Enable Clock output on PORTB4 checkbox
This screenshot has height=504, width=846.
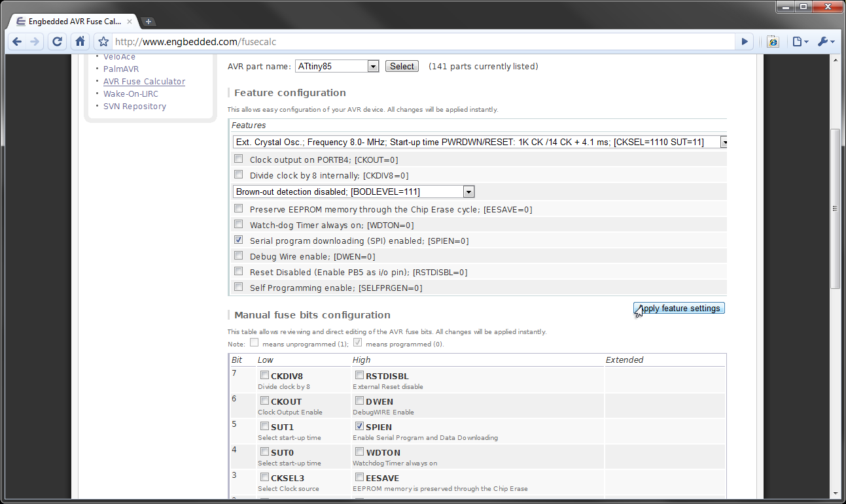tap(239, 160)
